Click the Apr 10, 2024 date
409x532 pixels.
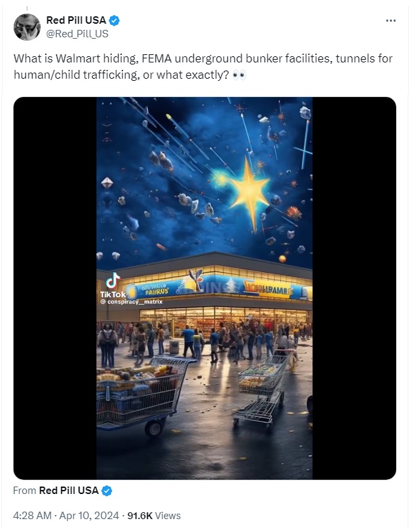(90, 516)
